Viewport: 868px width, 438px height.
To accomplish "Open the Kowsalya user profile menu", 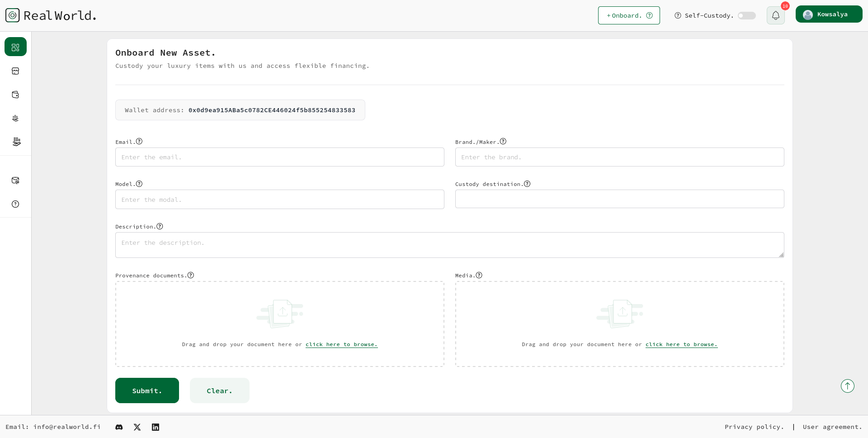I will [829, 14].
